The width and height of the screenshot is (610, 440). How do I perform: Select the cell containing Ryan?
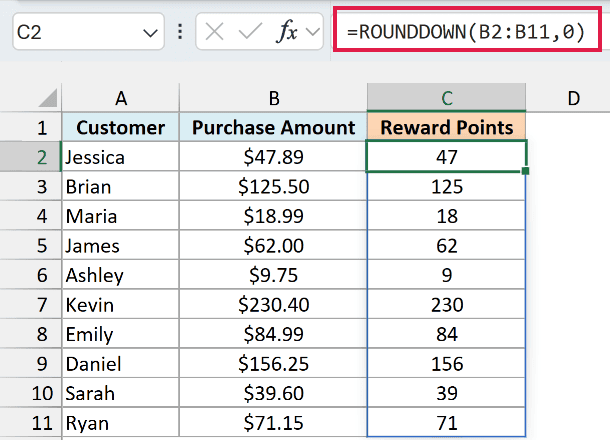tap(121, 423)
